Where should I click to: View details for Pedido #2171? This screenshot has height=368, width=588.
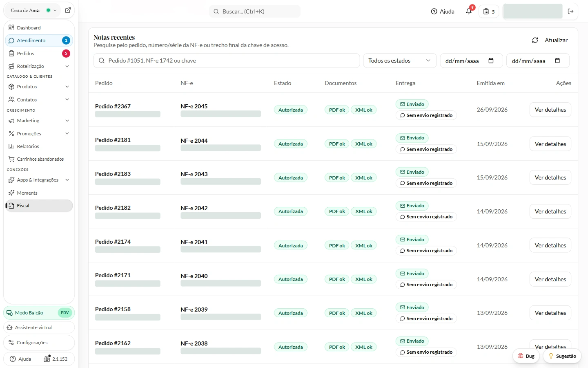point(550,279)
